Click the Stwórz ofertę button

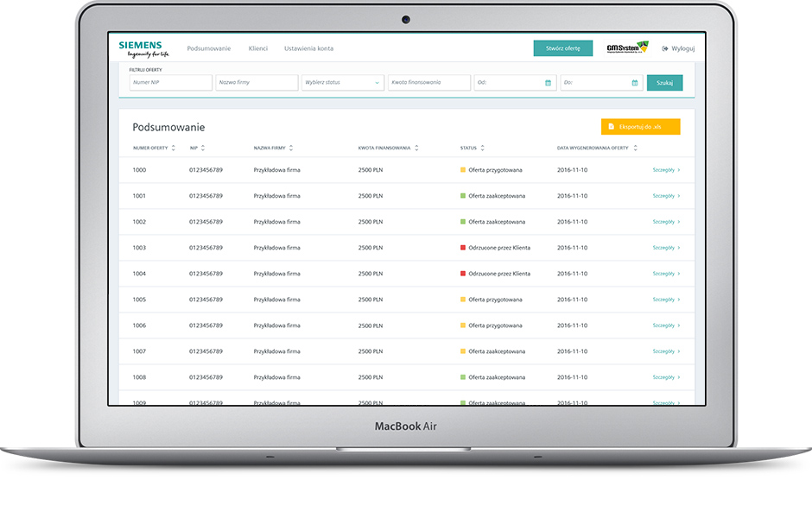[563, 48]
